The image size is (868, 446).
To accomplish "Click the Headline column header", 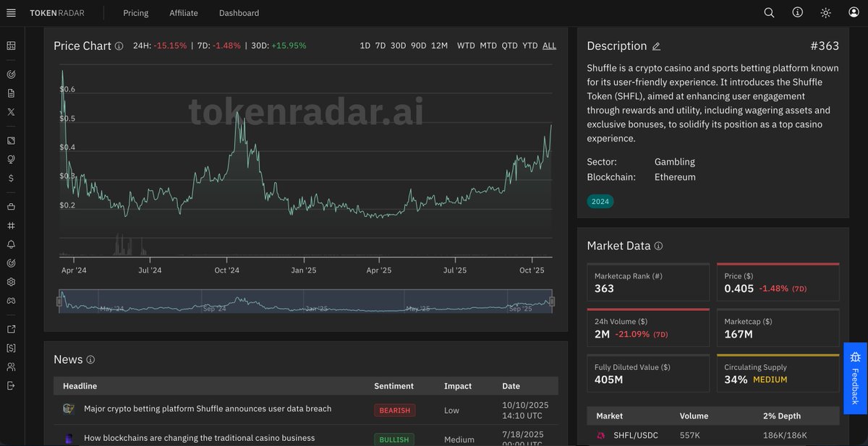I will (80, 386).
